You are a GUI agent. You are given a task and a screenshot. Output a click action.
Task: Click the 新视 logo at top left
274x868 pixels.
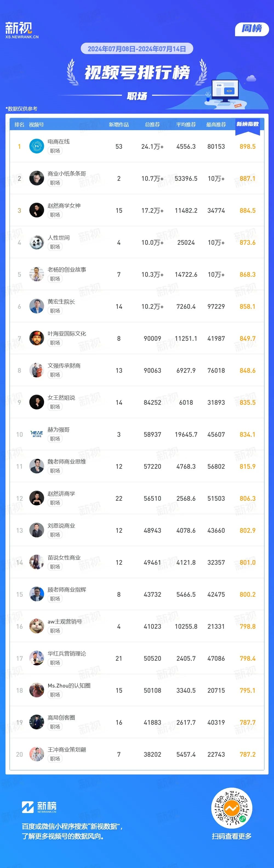22,30
